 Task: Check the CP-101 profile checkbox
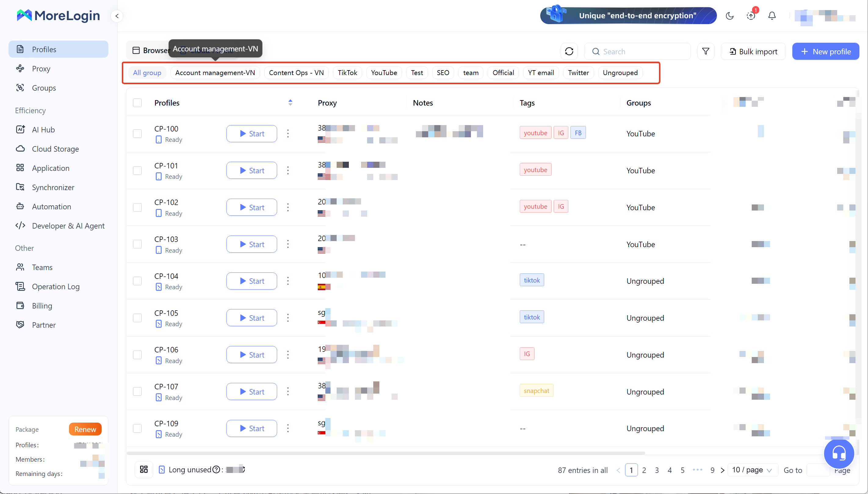(137, 170)
